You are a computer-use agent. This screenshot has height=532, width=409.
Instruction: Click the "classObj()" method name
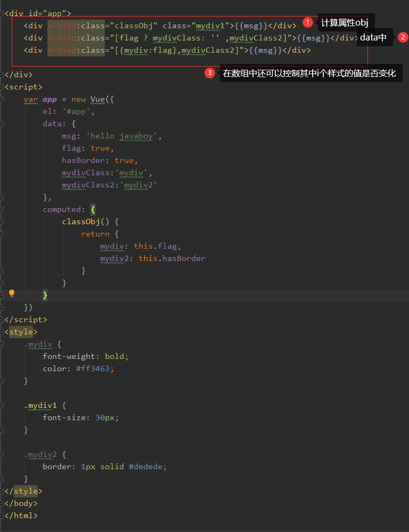click(x=86, y=222)
